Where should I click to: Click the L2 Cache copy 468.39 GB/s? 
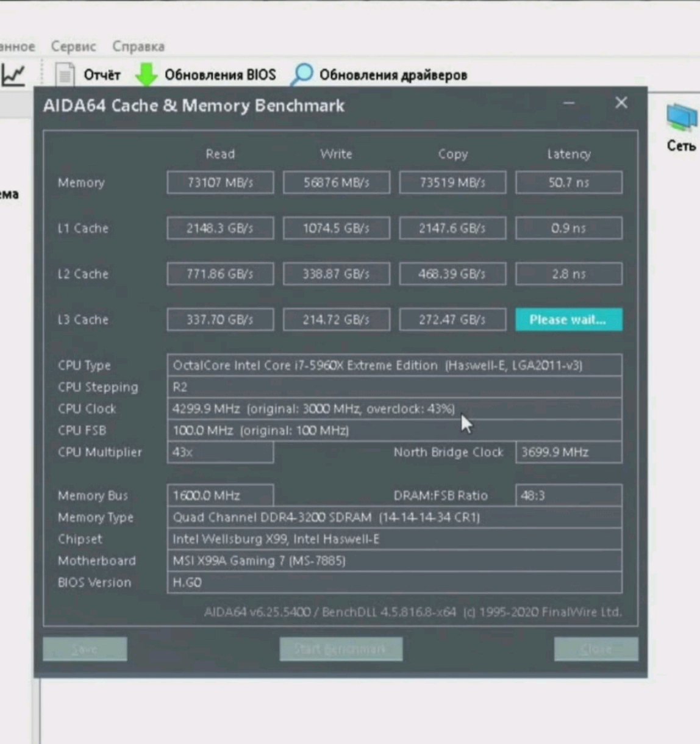pos(452,274)
